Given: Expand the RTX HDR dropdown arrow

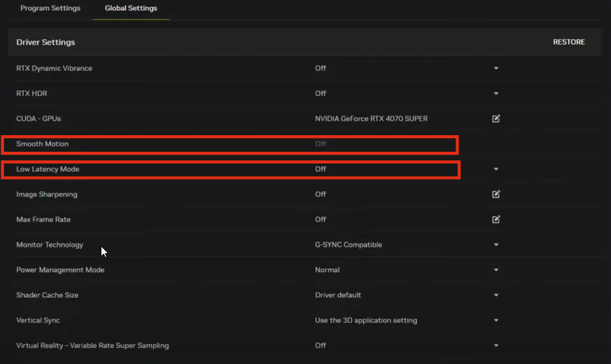Looking at the screenshot, I should (x=496, y=94).
